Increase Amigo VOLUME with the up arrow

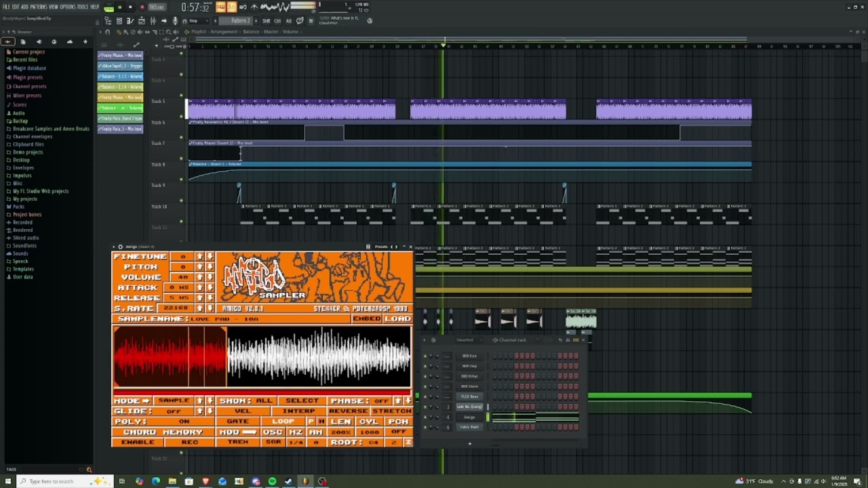(x=199, y=277)
